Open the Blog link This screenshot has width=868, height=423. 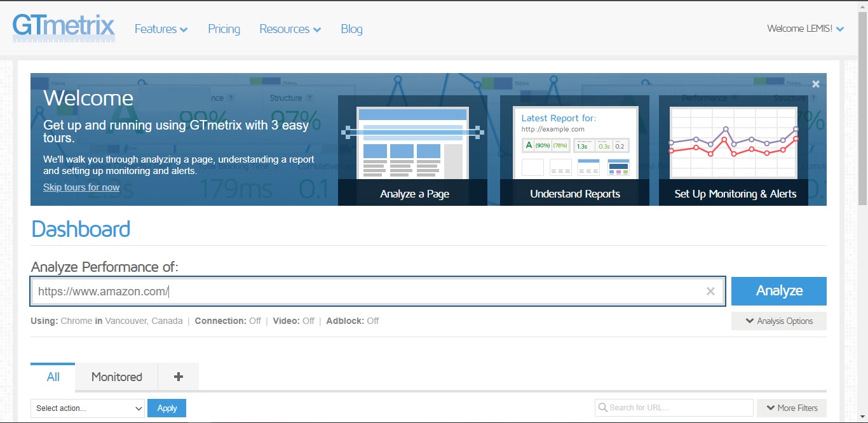coord(351,29)
